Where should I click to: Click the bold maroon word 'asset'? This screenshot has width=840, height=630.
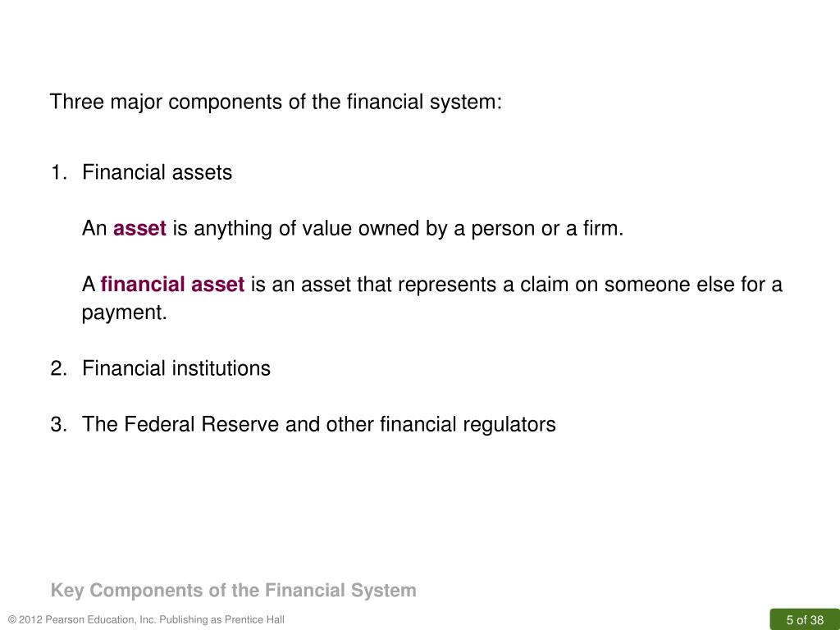coord(139,228)
